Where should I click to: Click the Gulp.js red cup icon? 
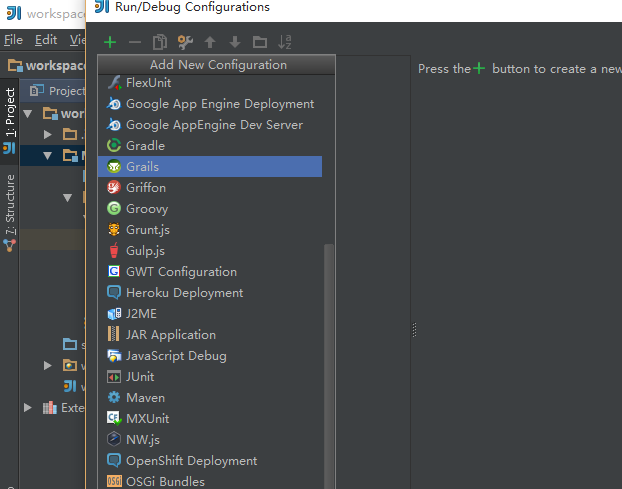click(114, 250)
